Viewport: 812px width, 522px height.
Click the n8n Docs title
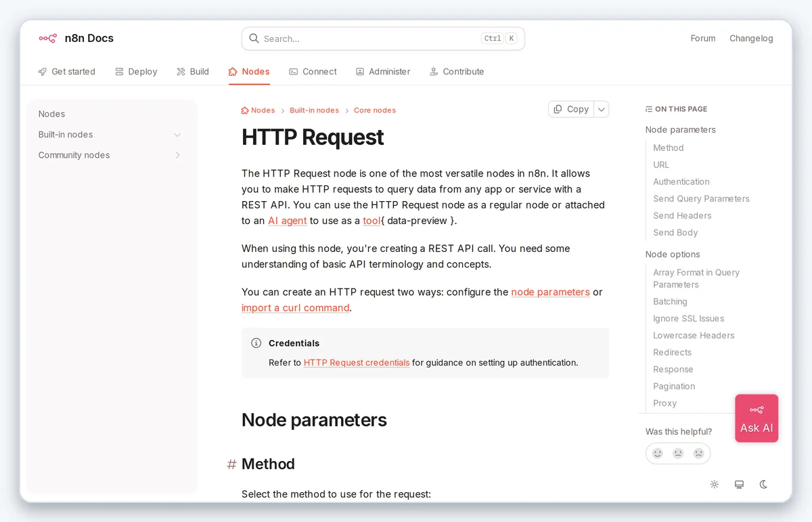(x=89, y=39)
